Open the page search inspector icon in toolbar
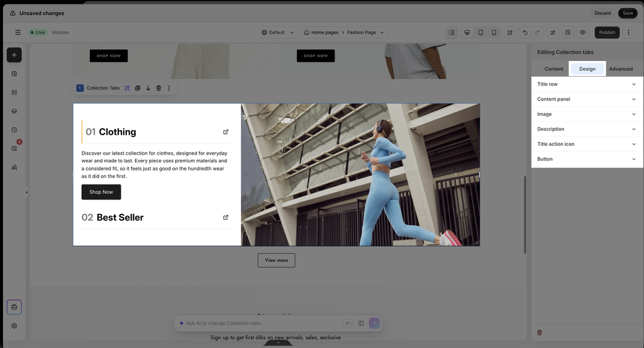The height and width of the screenshot is (348, 644). [x=568, y=33]
